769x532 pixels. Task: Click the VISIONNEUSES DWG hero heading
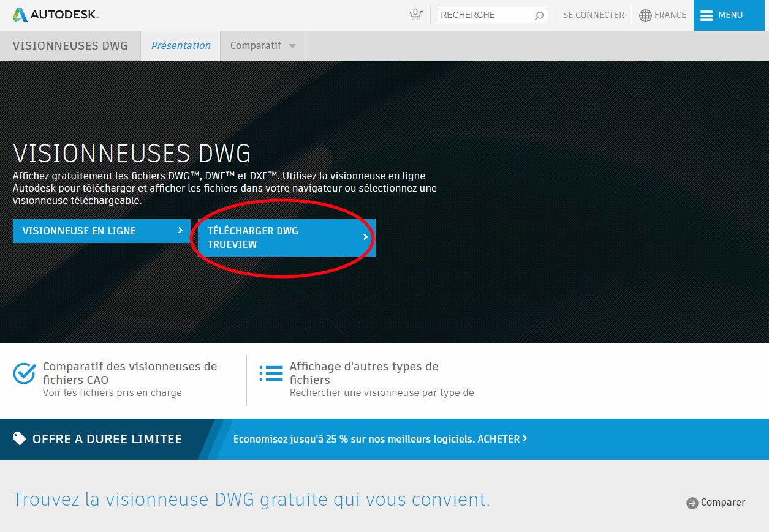point(132,153)
